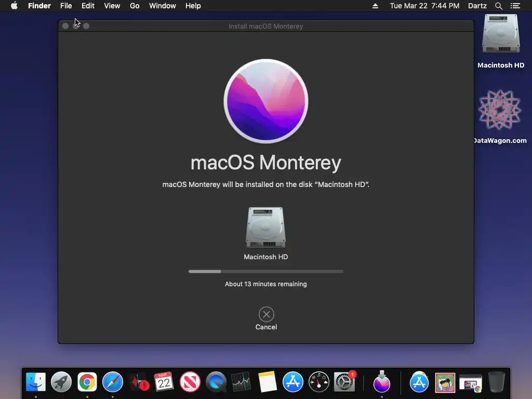Open Voice Memos waveform icon in Dock
The height and width of the screenshot is (399, 532).
tap(139, 382)
